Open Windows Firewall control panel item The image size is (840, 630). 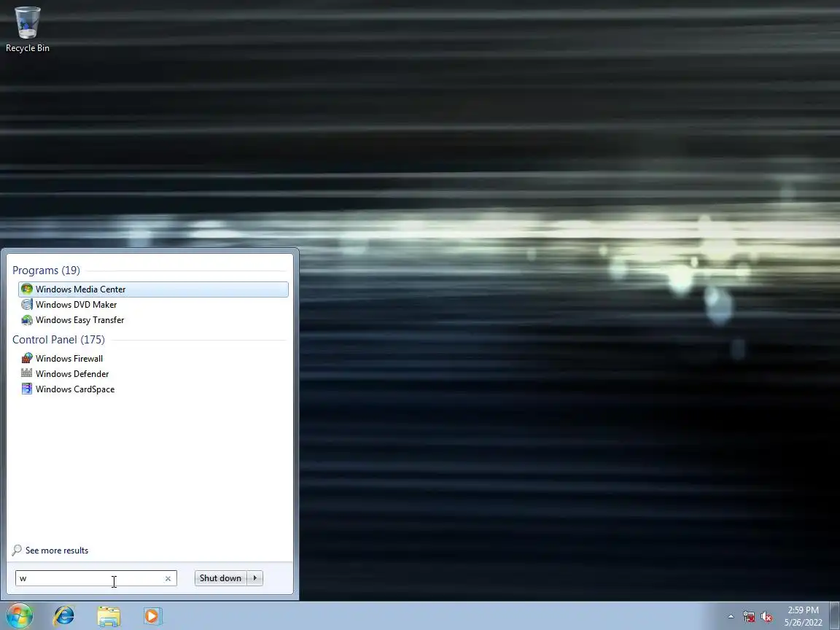click(x=153, y=359)
